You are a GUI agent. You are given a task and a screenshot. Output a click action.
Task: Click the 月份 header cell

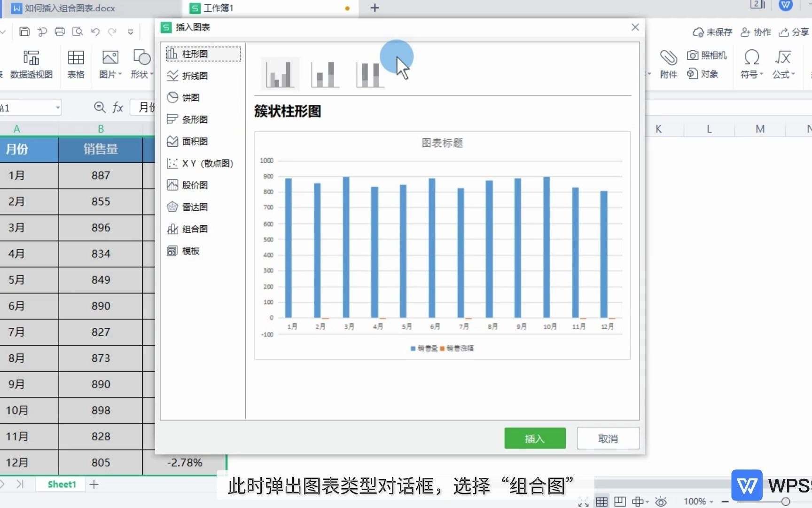(29, 149)
